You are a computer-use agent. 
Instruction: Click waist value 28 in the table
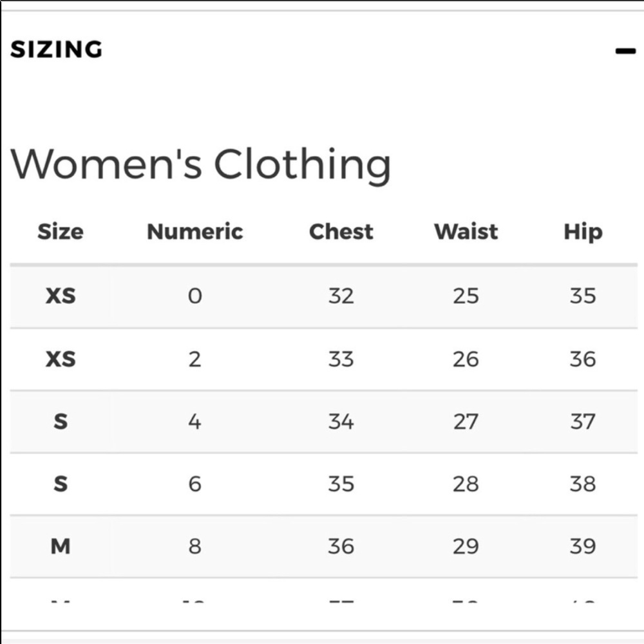point(466,484)
